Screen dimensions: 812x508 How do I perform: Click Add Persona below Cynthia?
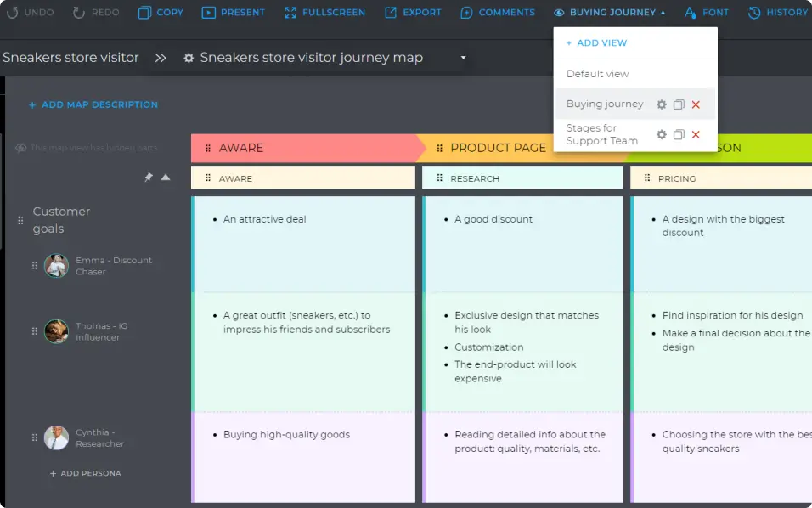85,473
